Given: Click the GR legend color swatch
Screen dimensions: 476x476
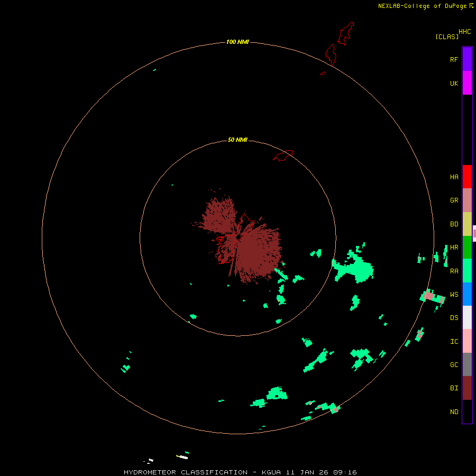Looking at the screenshot, I should point(467,200).
